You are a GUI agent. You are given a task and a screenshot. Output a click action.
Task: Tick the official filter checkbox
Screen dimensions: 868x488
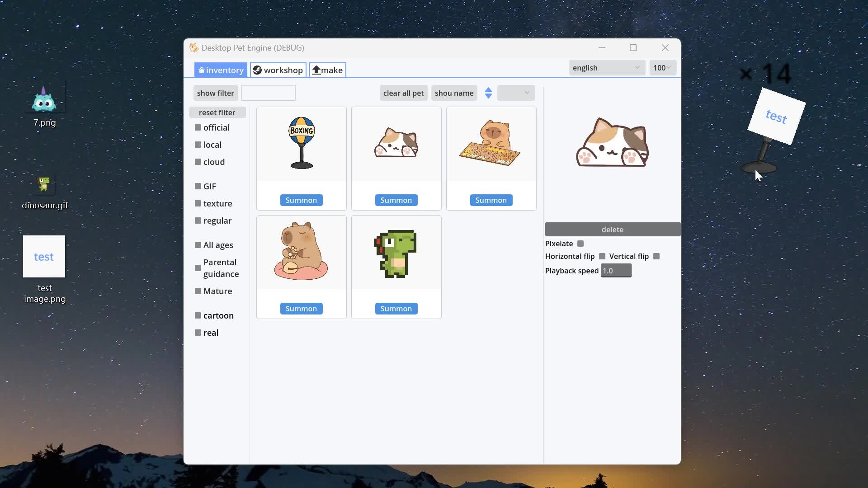coord(198,127)
